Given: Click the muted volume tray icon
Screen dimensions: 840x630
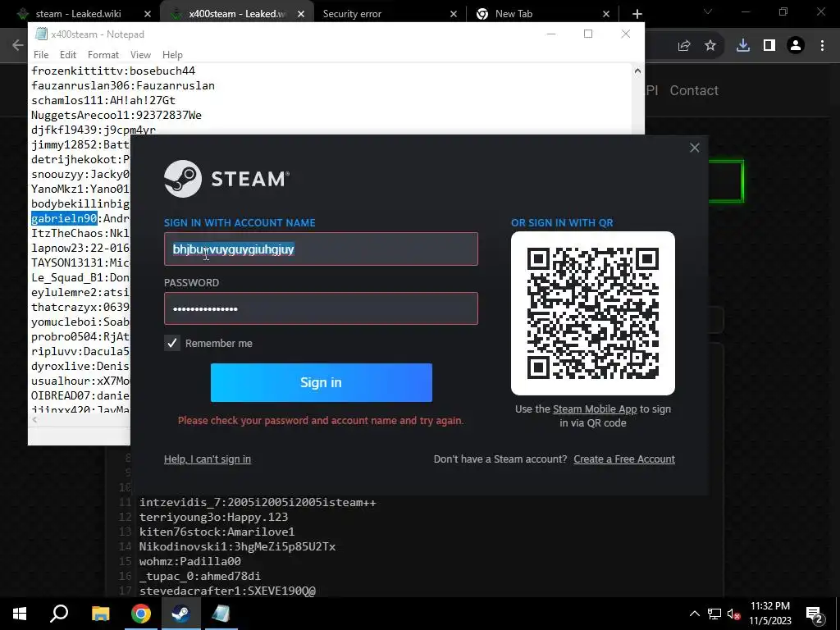Looking at the screenshot, I should point(733,614).
